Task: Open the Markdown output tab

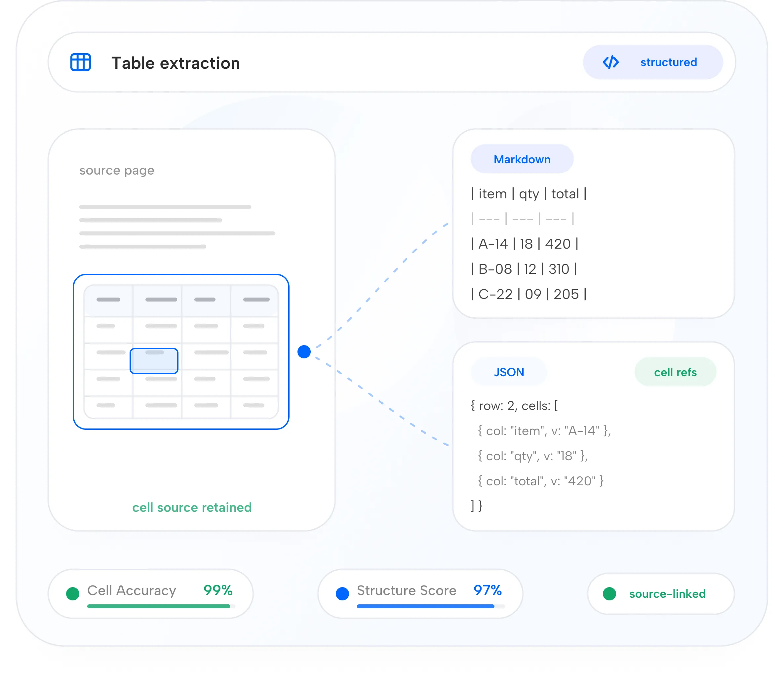Action: click(x=522, y=159)
